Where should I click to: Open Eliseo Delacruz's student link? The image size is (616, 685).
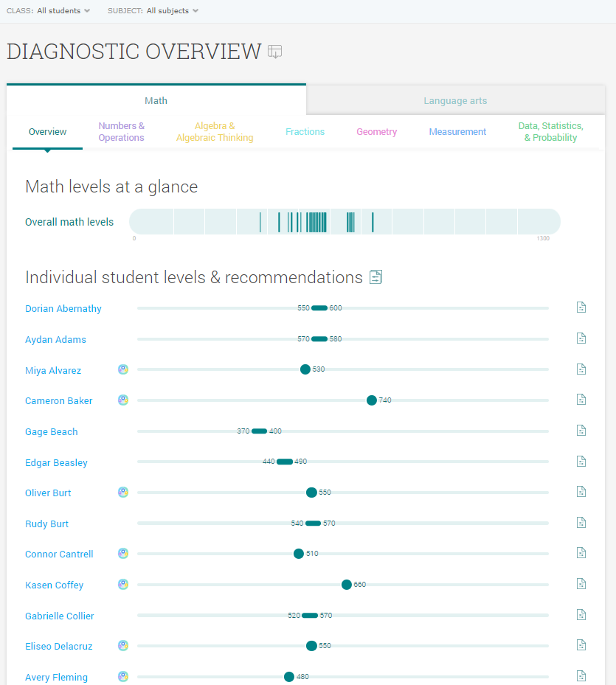point(58,646)
